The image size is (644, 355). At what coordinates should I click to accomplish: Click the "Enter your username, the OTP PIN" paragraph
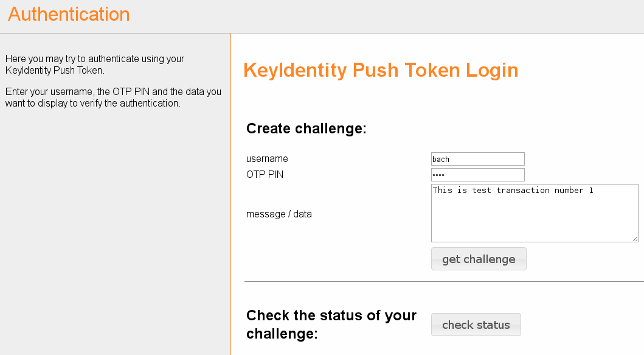[x=113, y=97]
